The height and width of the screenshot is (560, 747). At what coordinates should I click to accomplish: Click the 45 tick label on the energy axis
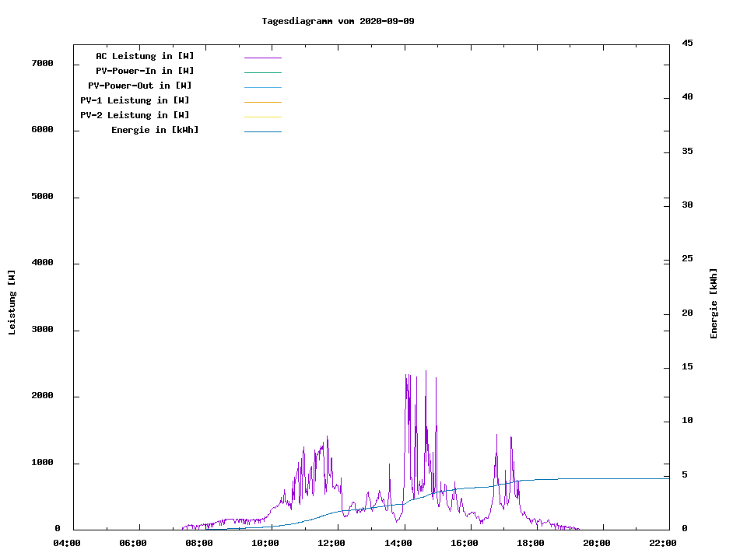[687, 43]
